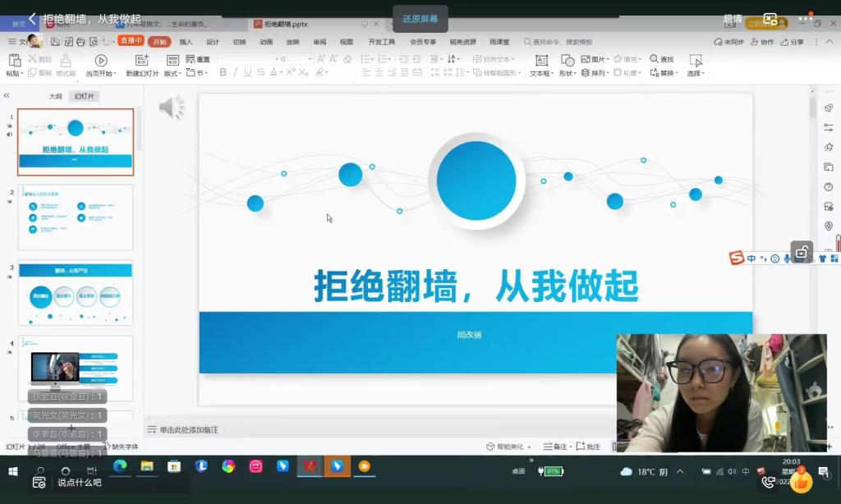Toggle italic formatting (I)

click(x=236, y=72)
